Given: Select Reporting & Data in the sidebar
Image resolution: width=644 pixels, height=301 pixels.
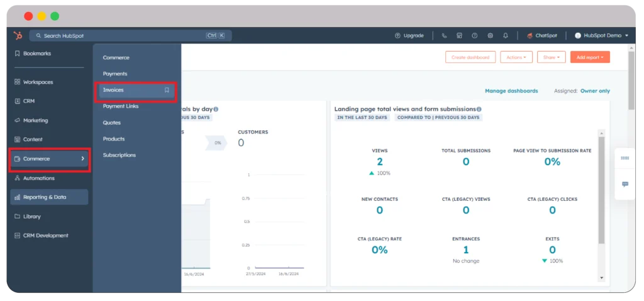Looking at the screenshot, I should pyautogui.click(x=45, y=197).
